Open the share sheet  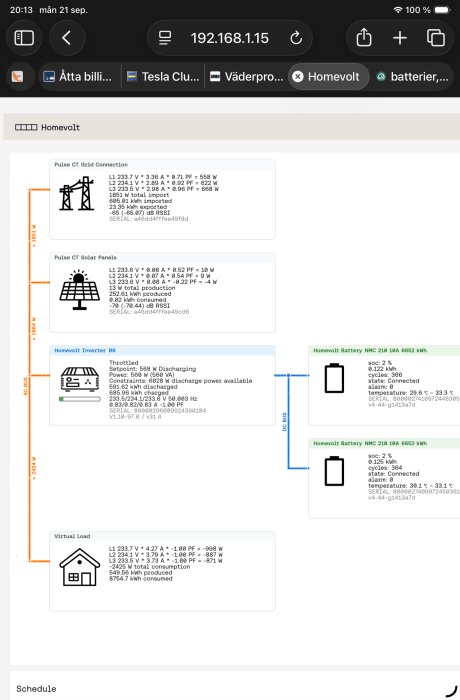[x=364, y=38]
